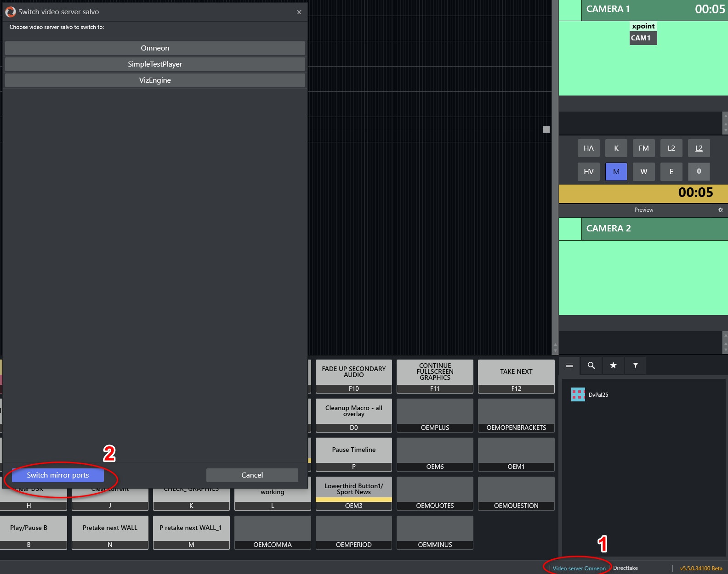
Task: Pick VizEngine video server salvo
Action: click(x=155, y=80)
